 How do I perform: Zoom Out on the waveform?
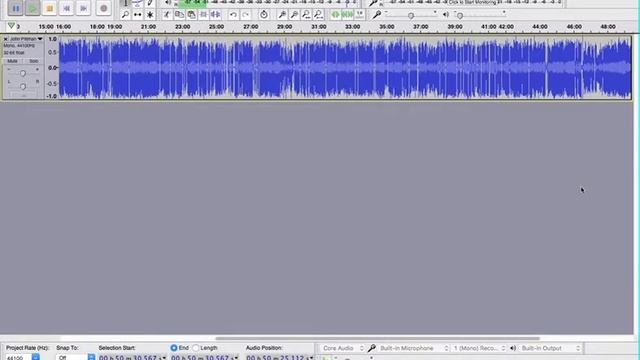294,15
